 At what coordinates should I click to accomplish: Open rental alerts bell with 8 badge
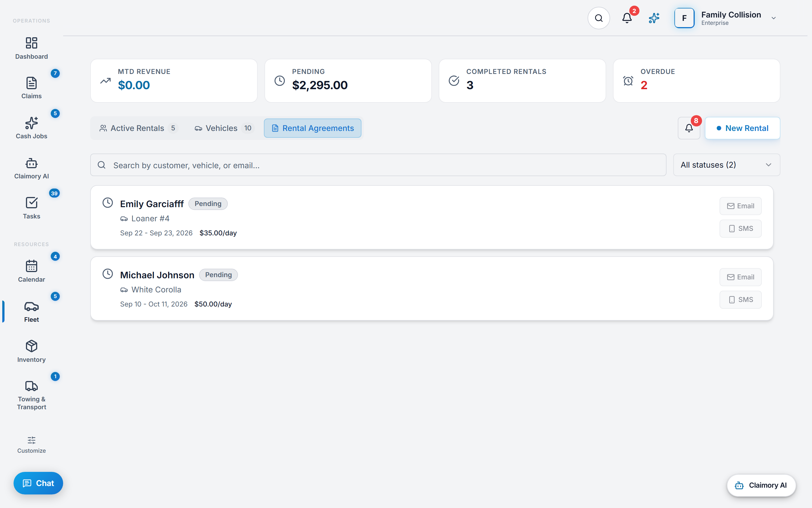[x=689, y=128]
